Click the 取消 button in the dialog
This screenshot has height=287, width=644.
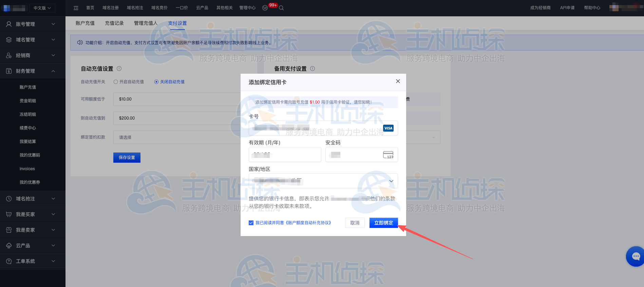pyautogui.click(x=355, y=223)
